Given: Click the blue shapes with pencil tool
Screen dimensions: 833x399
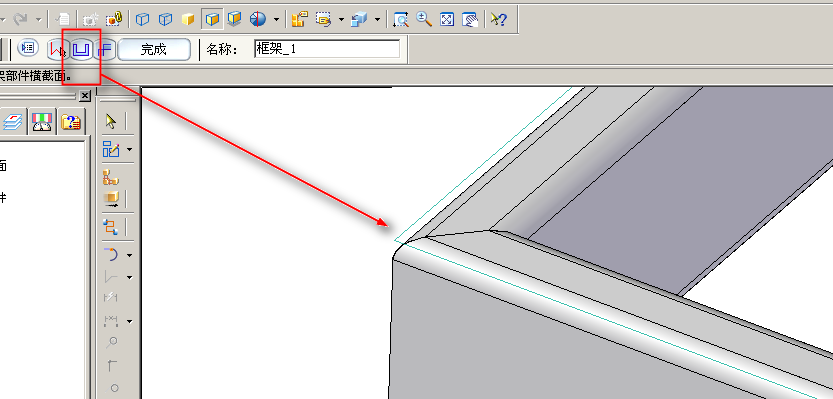Looking at the screenshot, I should point(111,149).
